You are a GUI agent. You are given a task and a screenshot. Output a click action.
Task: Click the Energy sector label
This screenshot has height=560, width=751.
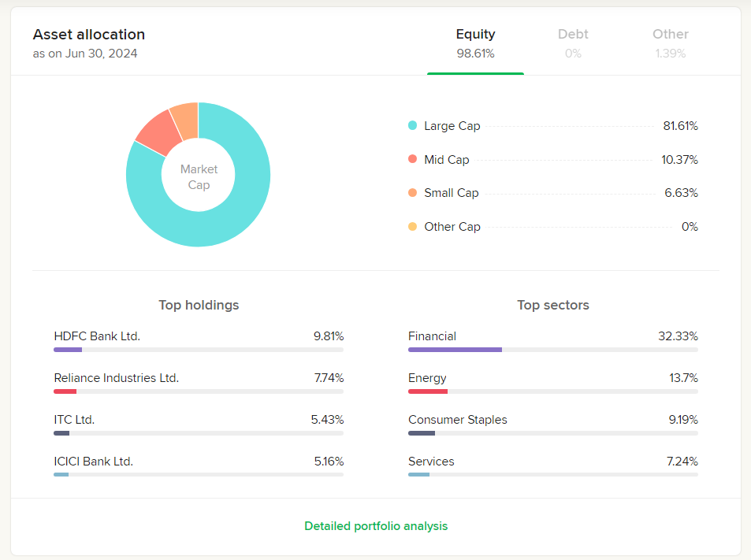point(427,378)
